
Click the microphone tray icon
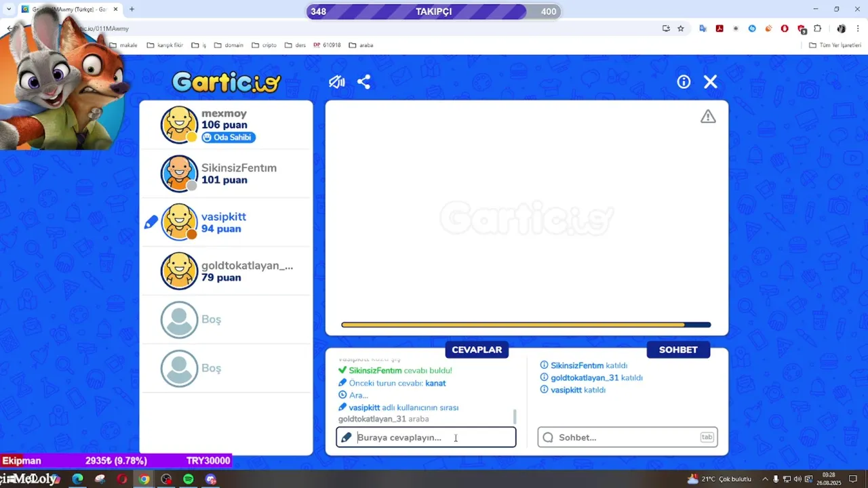point(776,479)
